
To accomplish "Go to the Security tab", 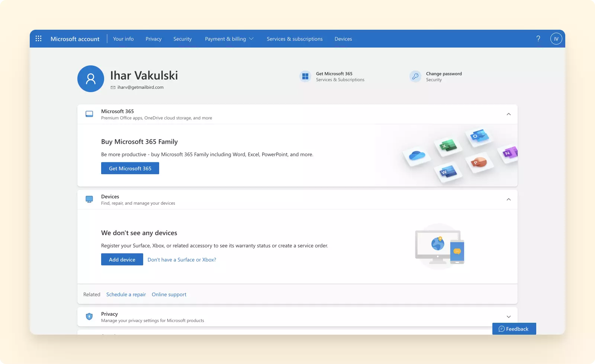I will click(x=182, y=39).
